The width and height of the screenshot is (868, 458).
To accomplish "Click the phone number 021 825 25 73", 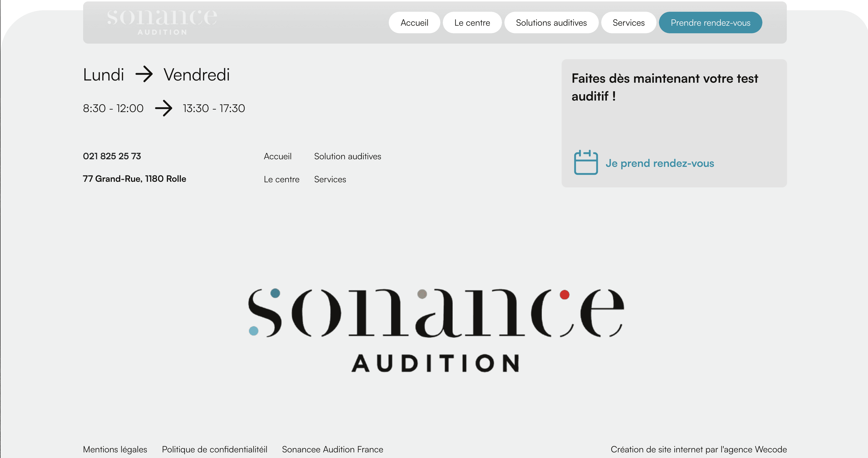I will coord(112,156).
